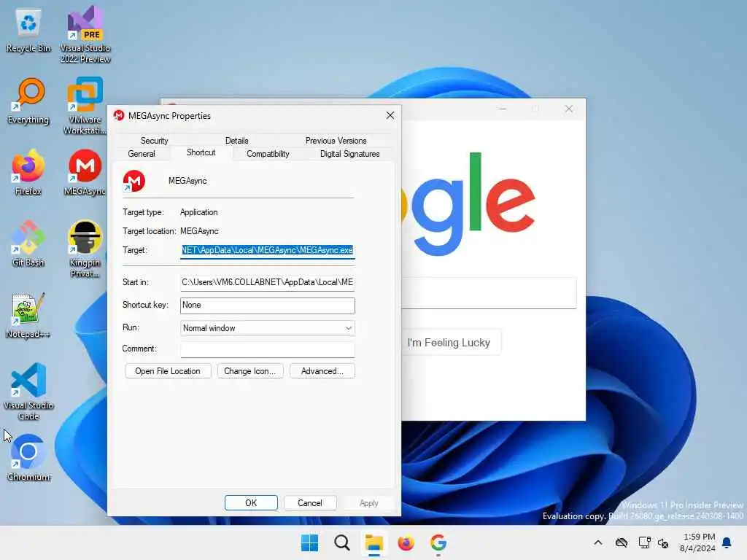Viewport: 747px width, 560px height.
Task: Click the Change Icon button
Action: (249, 371)
